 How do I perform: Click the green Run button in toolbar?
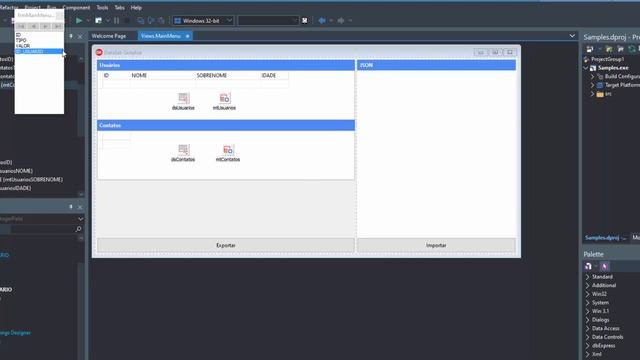click(x=79, y=20)
